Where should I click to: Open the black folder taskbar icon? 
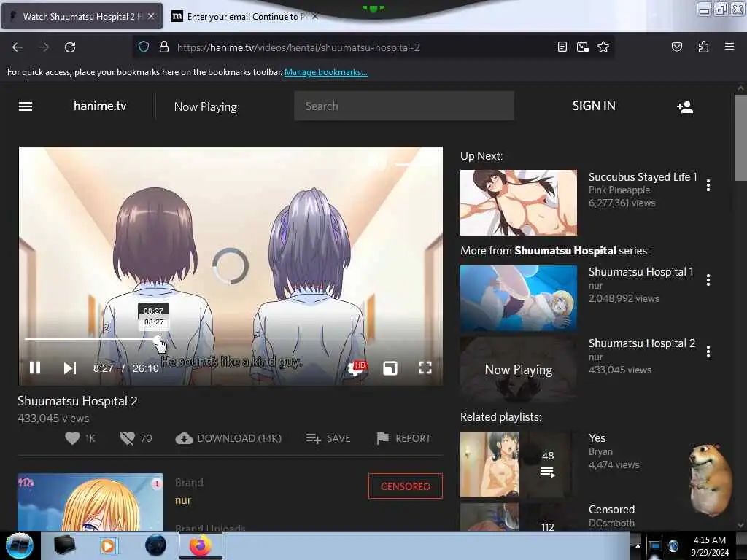64,545
